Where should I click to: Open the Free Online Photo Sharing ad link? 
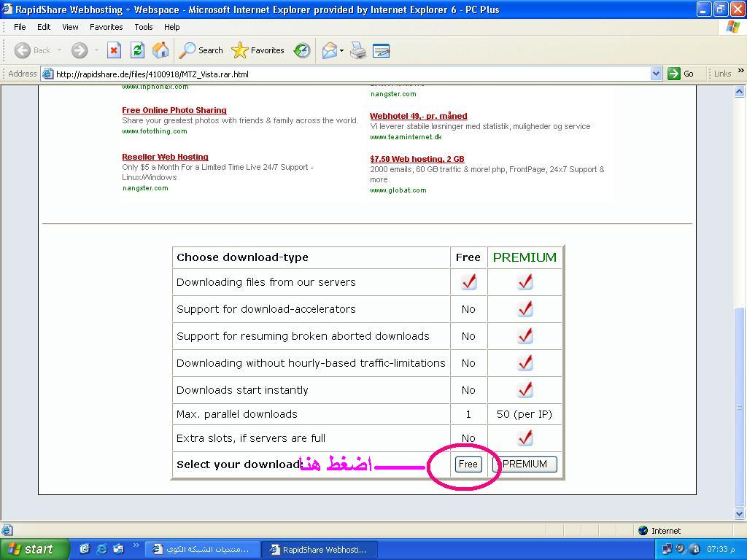click(x=174, y=110)
